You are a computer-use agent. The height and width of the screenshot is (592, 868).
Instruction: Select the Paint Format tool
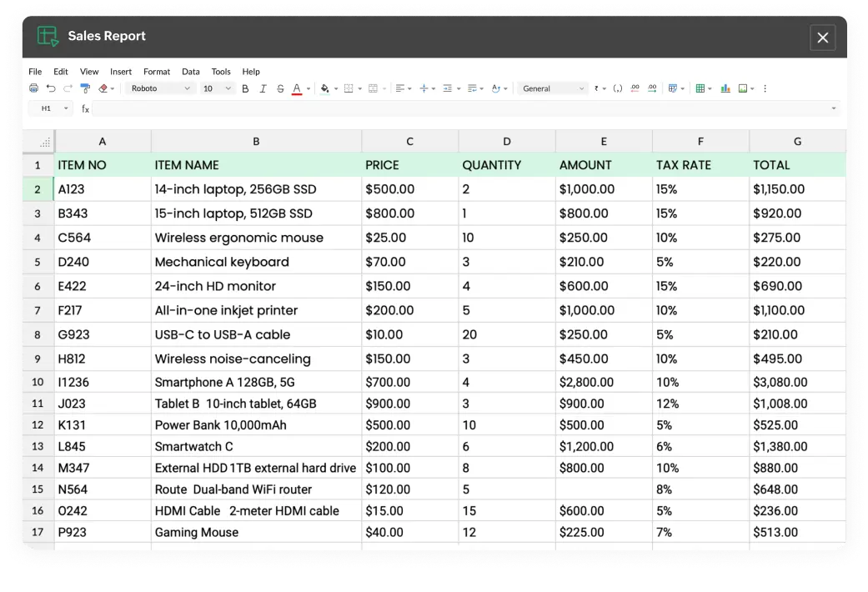click(85, 88)
